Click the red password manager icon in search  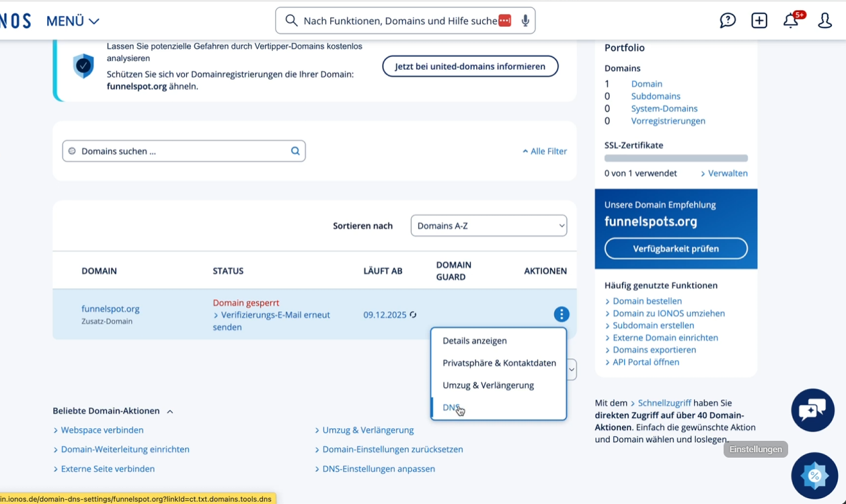pyautogui.click(x=504, y=21)
